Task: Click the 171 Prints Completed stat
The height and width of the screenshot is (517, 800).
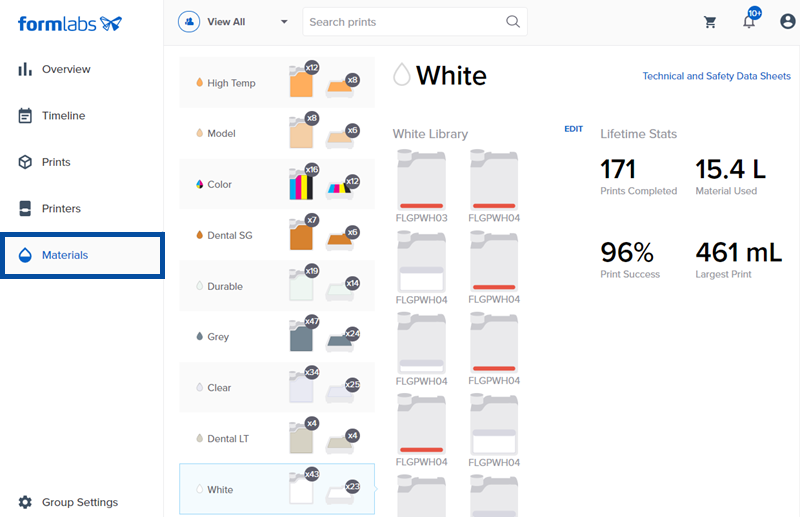Action: pos(638,177)
